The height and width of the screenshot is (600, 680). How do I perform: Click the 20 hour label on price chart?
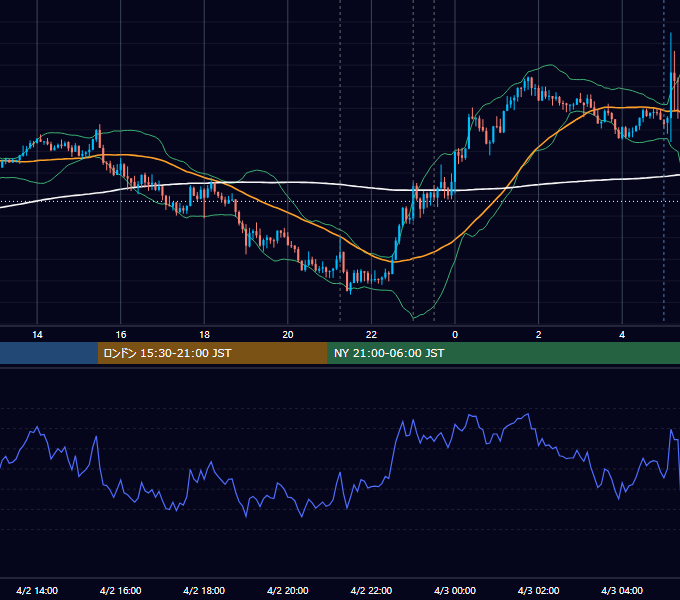(x=288, y=335)
